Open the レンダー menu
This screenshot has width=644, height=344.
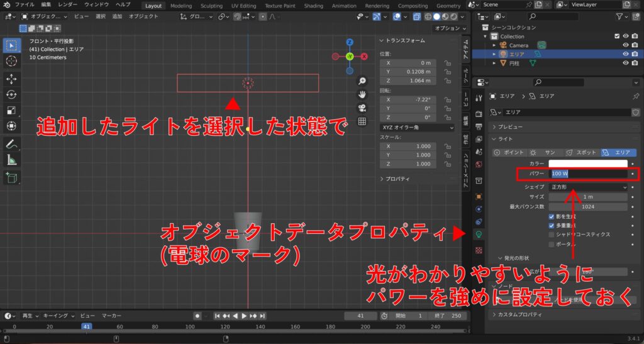click(x=67, y=5)
